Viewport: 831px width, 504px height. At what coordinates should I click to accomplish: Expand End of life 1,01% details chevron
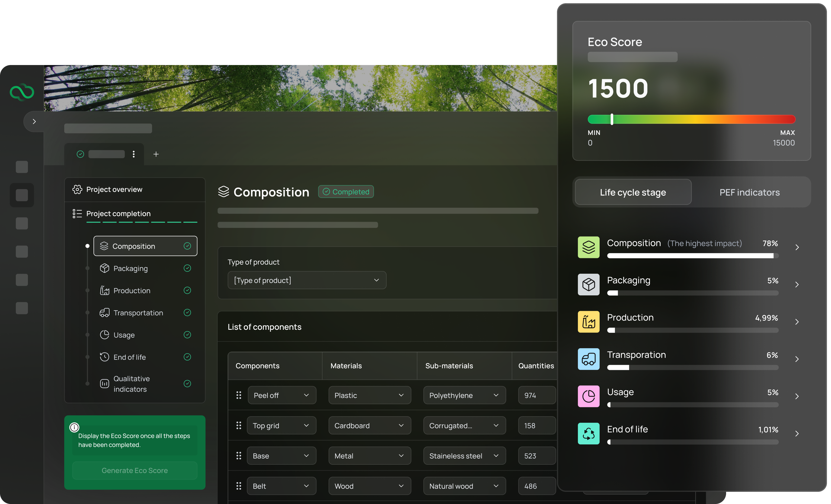point(797,434)
